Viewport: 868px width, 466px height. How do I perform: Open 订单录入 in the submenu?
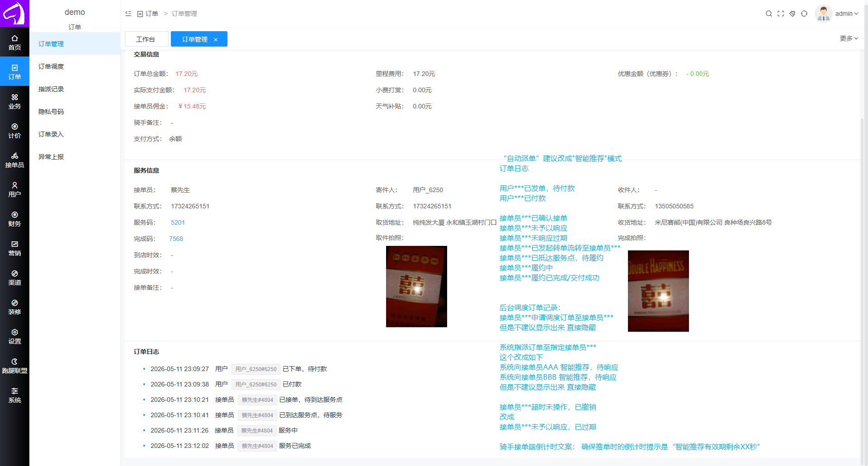75,134
